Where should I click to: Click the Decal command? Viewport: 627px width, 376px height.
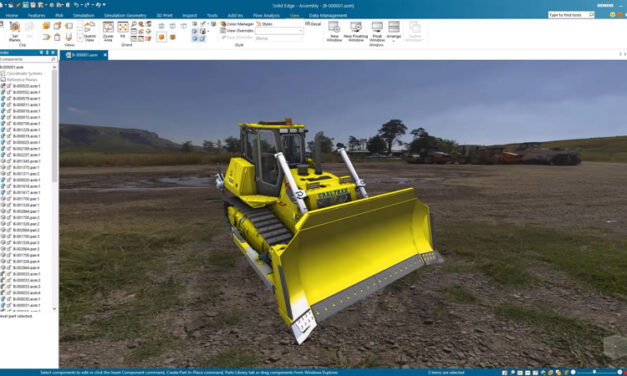[x=313, y=24]
